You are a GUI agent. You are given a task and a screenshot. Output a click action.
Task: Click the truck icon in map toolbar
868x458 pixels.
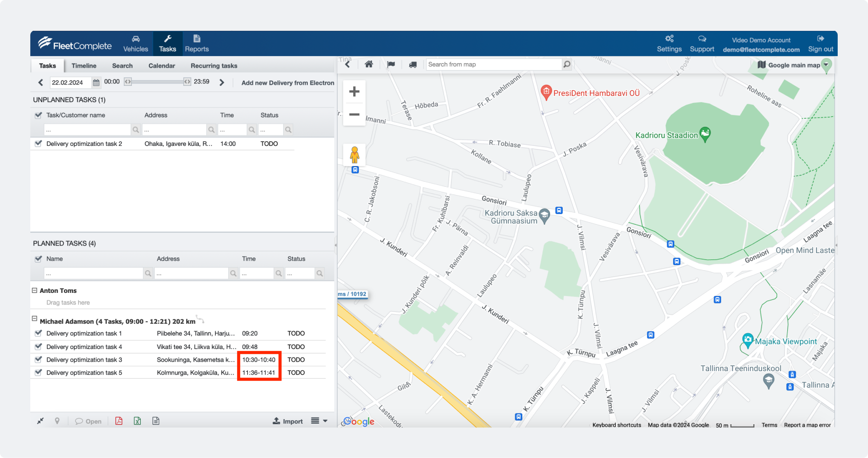point(413,65)
